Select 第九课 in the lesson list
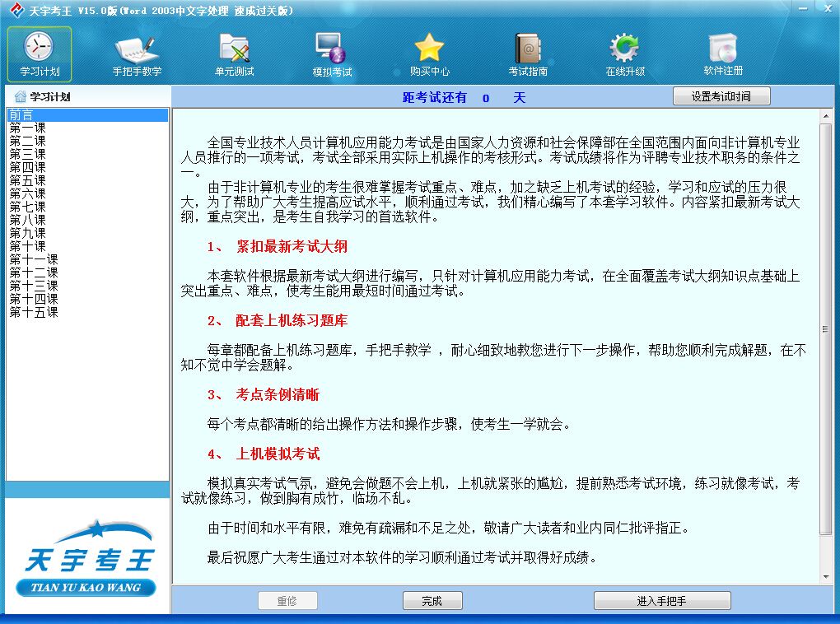Viewport: 840px width, 624px height. (x=87, y=233)
